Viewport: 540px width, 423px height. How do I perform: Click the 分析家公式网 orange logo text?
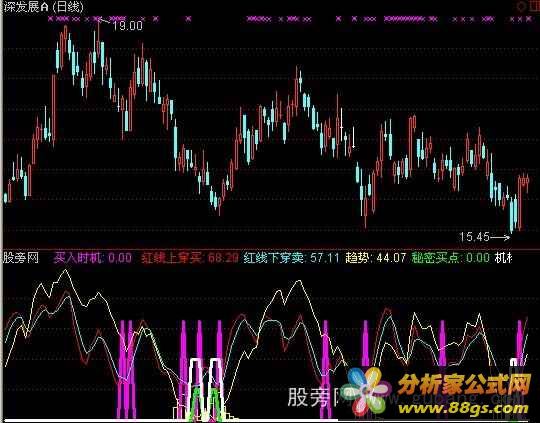tap(464, 385)
